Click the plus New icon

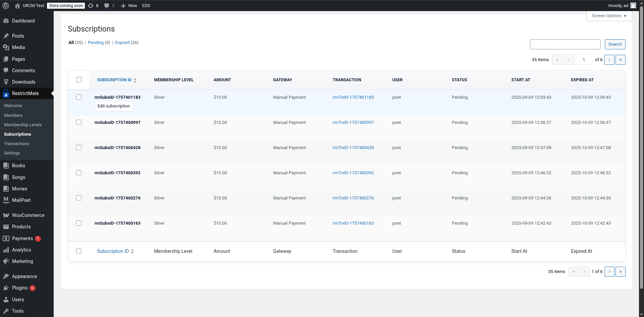123,6
